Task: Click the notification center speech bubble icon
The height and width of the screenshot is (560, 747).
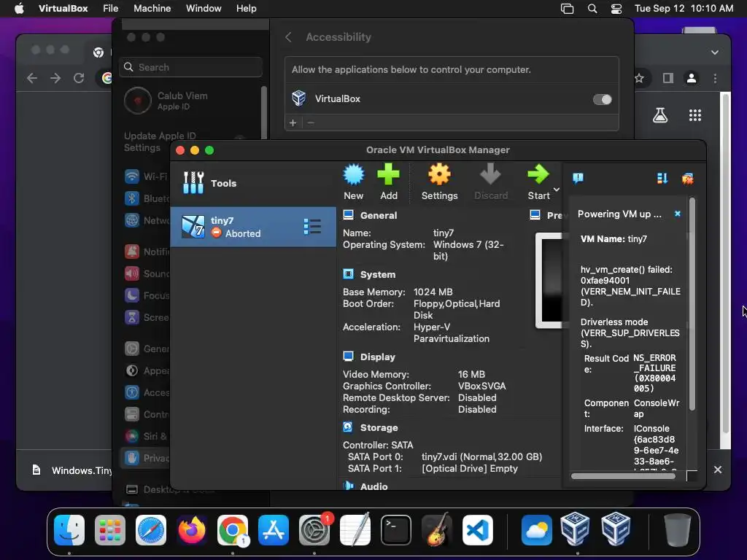Action: [578, 179]
